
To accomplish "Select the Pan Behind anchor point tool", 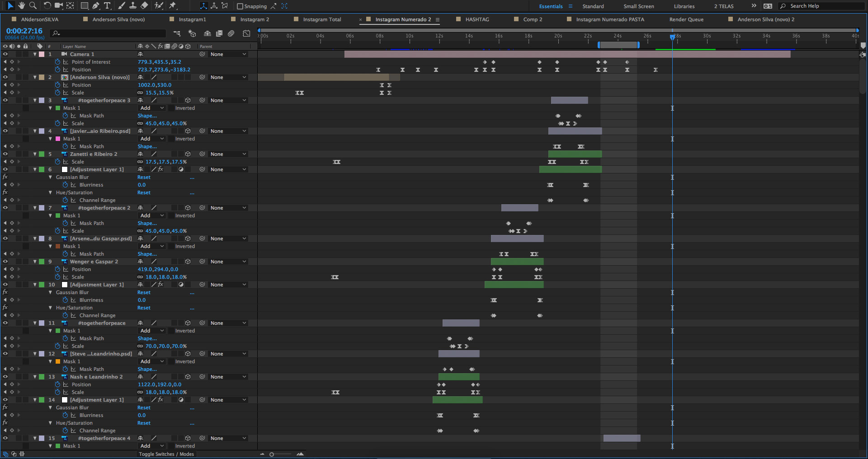I will coord(70,6).
